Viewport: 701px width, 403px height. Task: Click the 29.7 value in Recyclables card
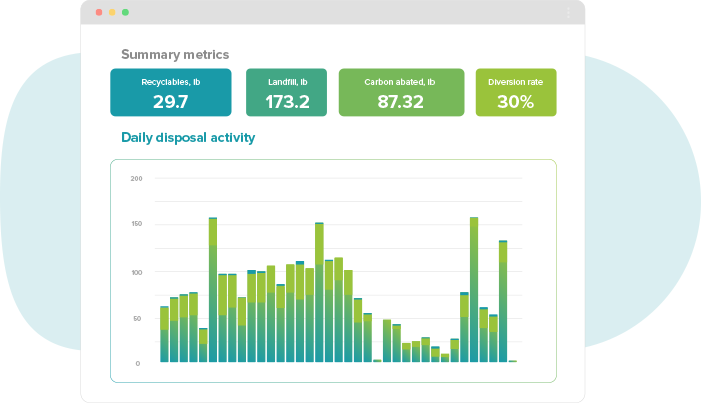(170, 101)
